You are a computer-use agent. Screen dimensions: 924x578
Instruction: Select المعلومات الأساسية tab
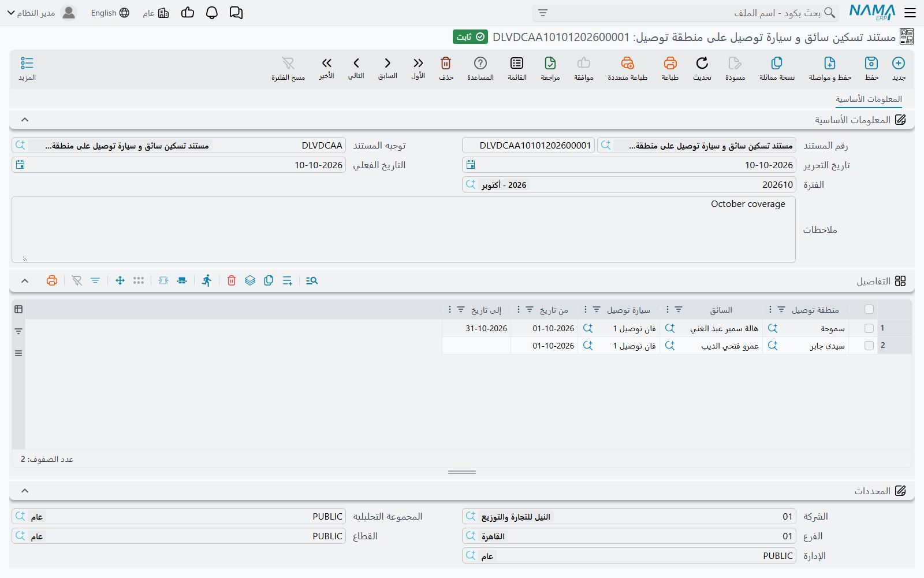point(869,99)
